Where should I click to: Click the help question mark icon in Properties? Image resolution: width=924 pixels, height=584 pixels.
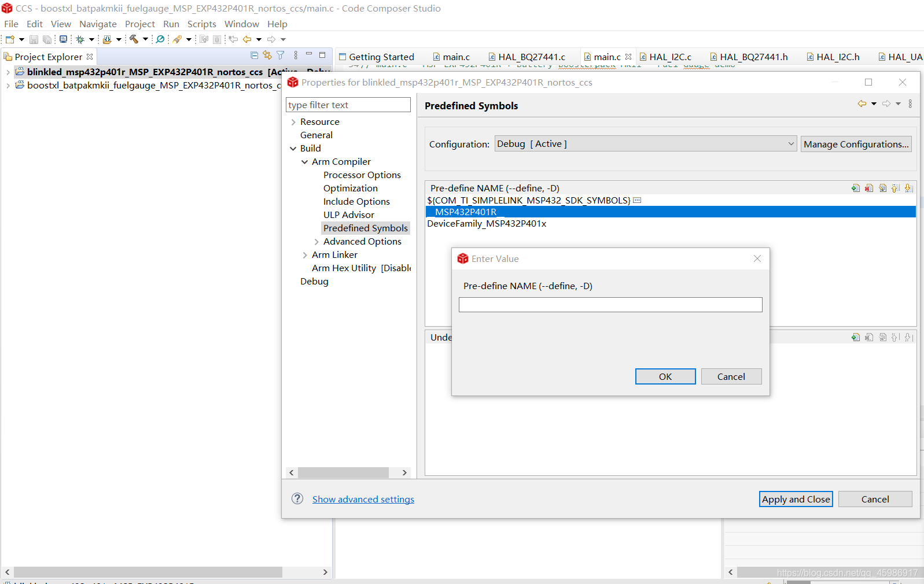coord(297,498)
